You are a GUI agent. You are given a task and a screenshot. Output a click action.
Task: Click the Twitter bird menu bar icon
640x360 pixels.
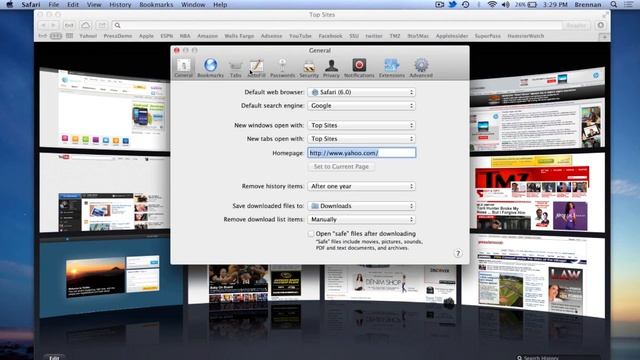click(x=452, y=4)
